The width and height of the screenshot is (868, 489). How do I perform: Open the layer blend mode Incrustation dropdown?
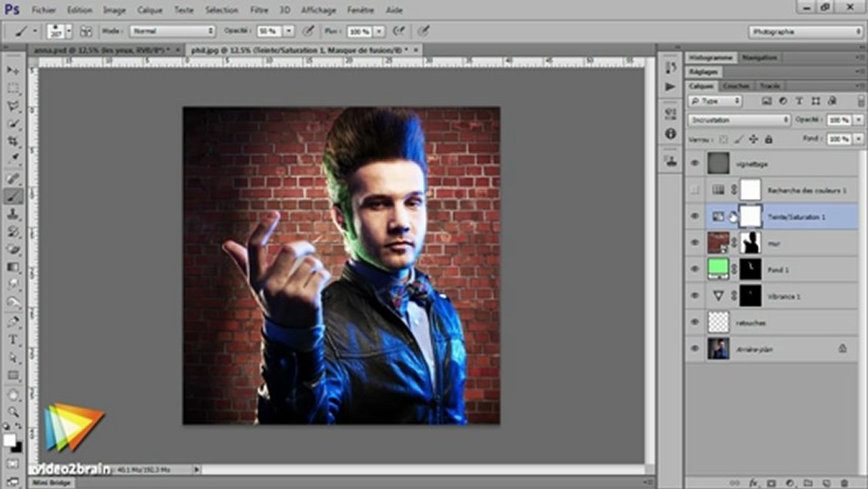[739, 120]
